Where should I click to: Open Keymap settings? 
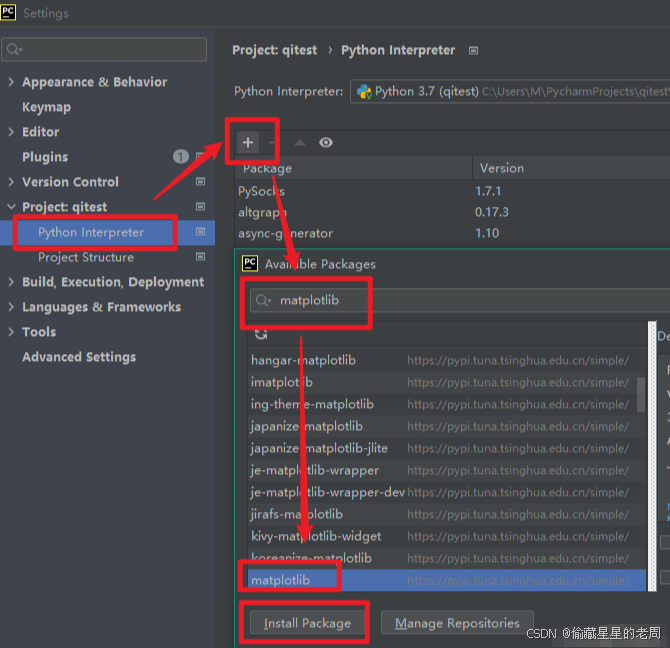coord(47,107)
